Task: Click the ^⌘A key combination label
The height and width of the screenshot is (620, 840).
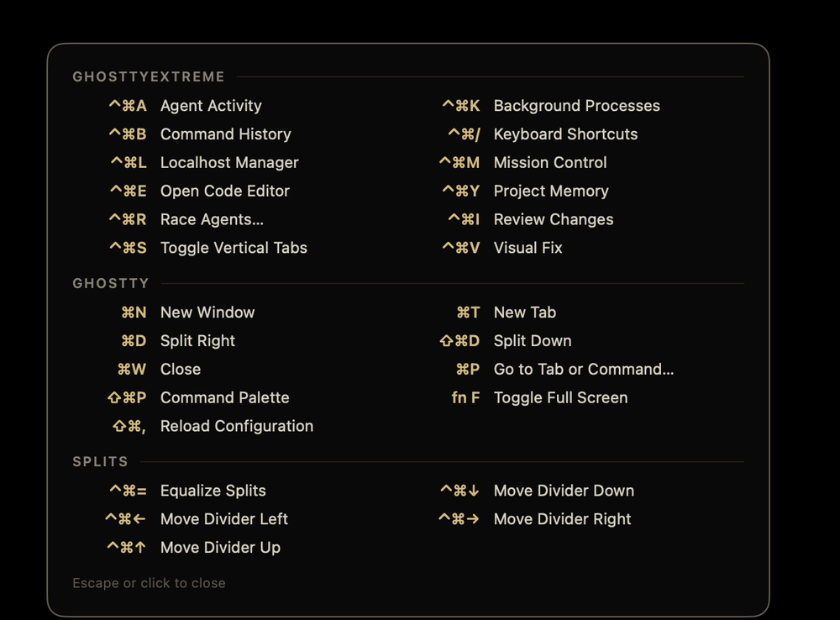Action: (x=128, y=106)
